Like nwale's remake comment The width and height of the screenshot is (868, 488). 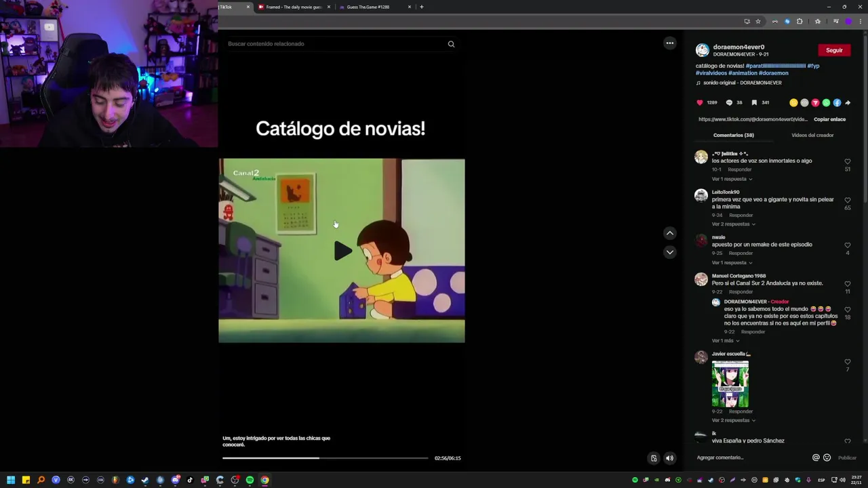pos(848,245)
